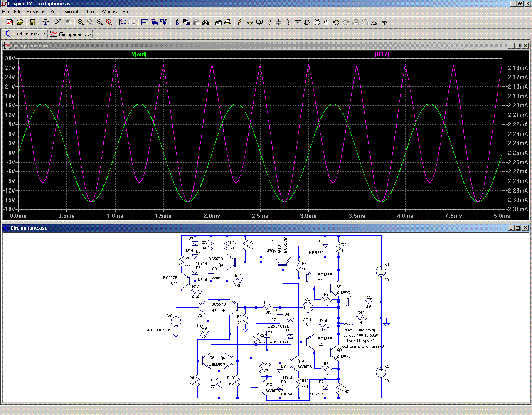
Task: Click the Tile Windows toolbar icon
Action: pos(145,22)
